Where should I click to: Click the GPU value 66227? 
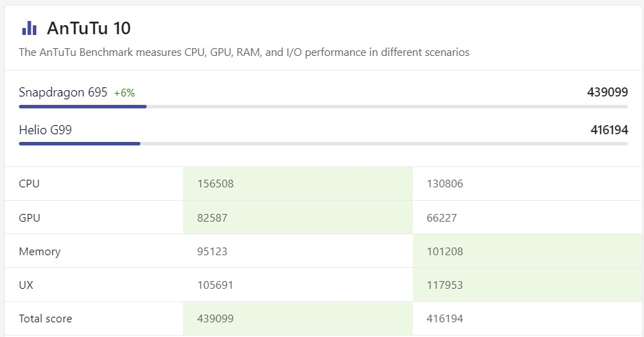(x=441, y=217)
